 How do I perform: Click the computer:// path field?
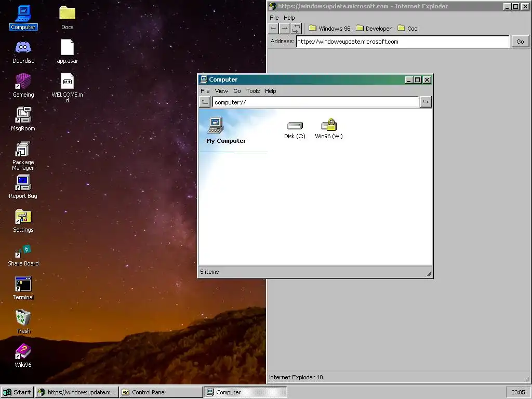tap(315, 102)
